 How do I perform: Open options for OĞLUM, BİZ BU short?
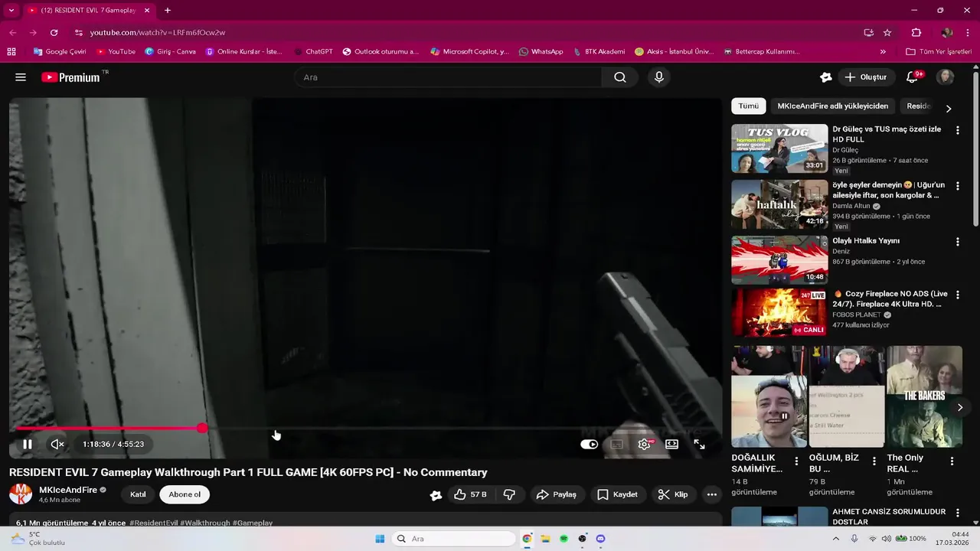(x=874, y=461)
